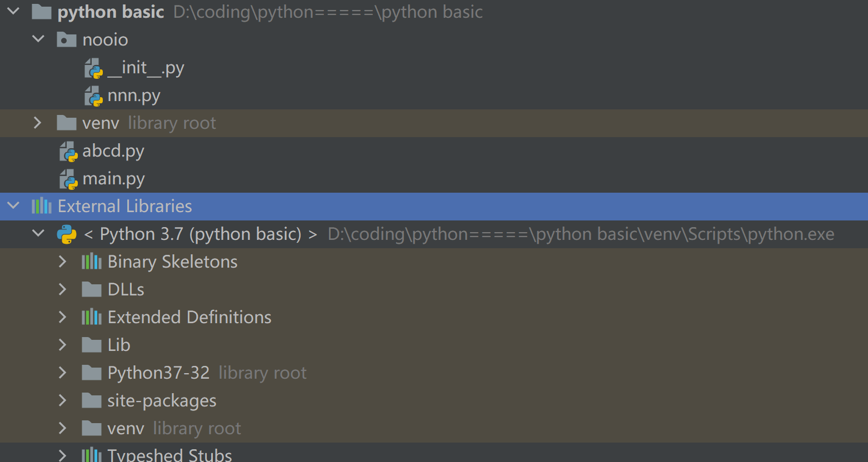868x462 pixels.
Task: Expand the DLLs folder
Action: pos(63,289)
